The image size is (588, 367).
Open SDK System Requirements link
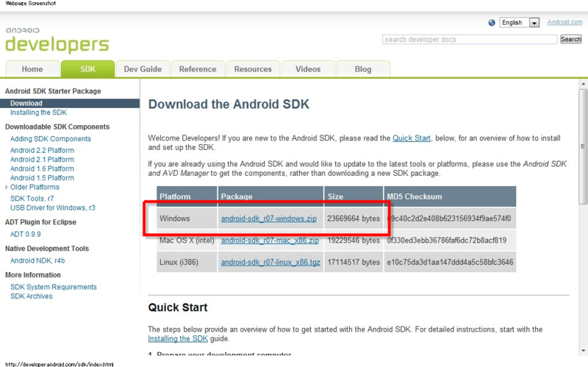coord(53,287)
